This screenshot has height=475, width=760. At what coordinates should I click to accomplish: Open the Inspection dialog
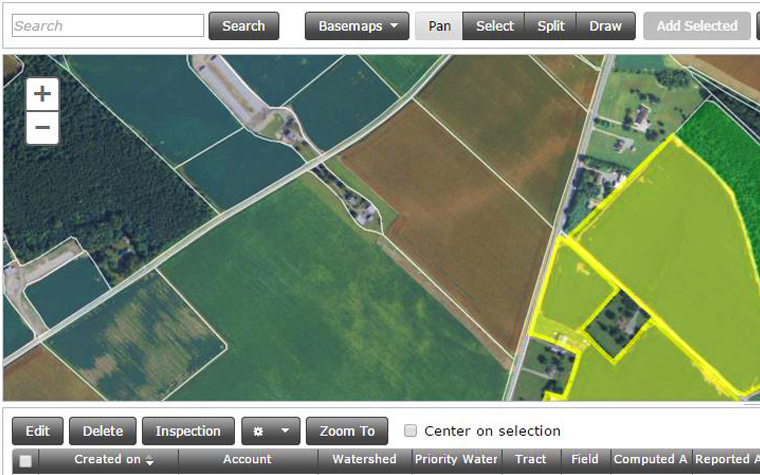tap(188, 431)
